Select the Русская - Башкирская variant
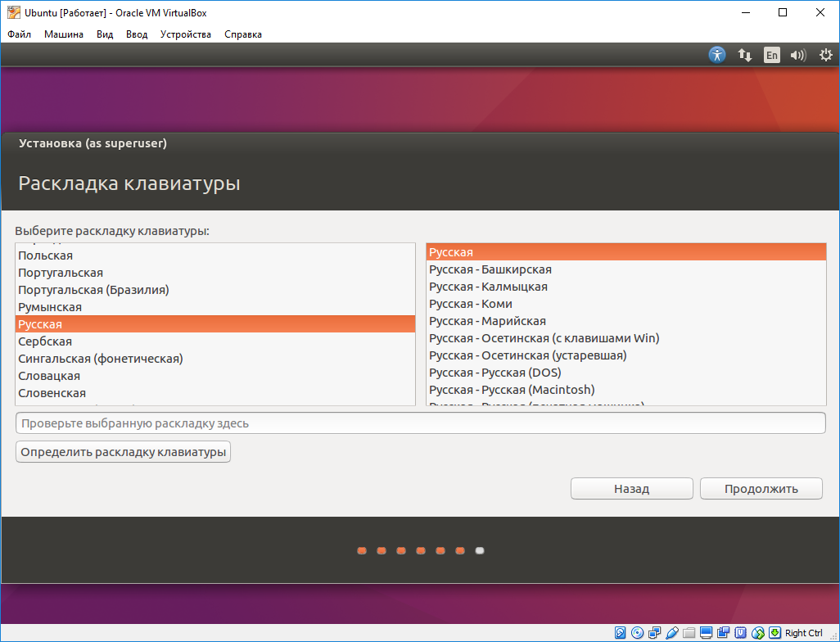The image size is (840, 642). click(626, 269)
